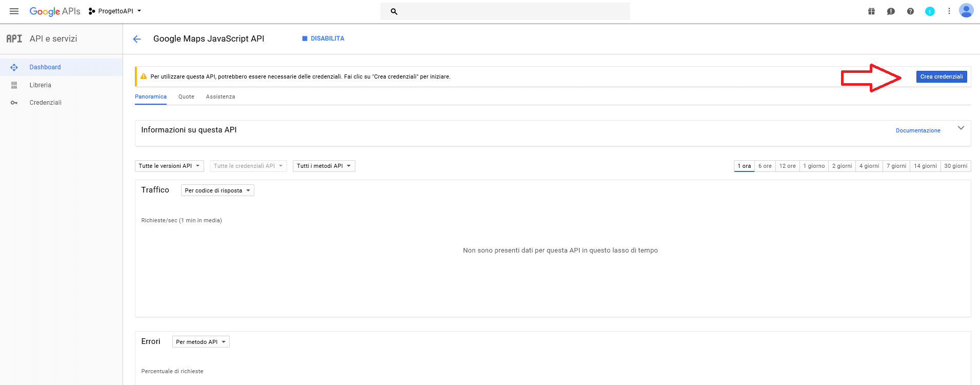Click the Traffico section heading
This screenshot has width=980, height=385.
click(155, 190)
